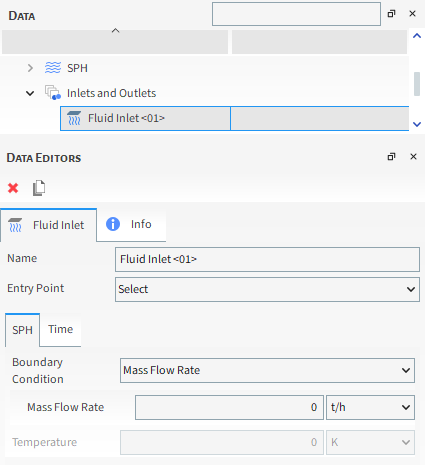The width and height of the screenshot is (425, 465).
Task: Click the Boundary Condition label
Action: (x=38, y=371)
